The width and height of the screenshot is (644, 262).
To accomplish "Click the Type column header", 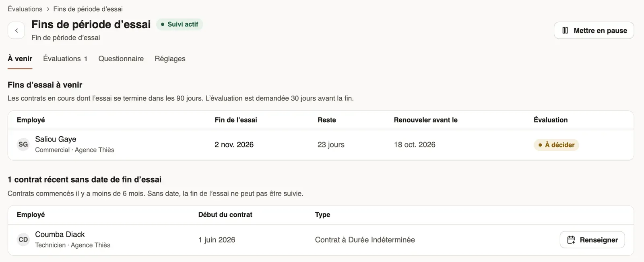I will click(x=322, y=215).
